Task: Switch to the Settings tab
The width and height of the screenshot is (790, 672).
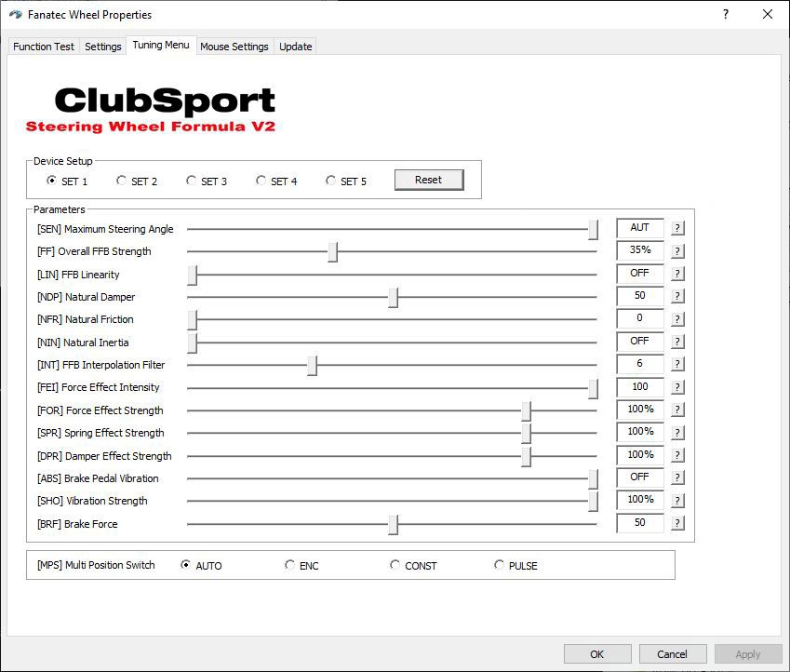Action: 102,47
